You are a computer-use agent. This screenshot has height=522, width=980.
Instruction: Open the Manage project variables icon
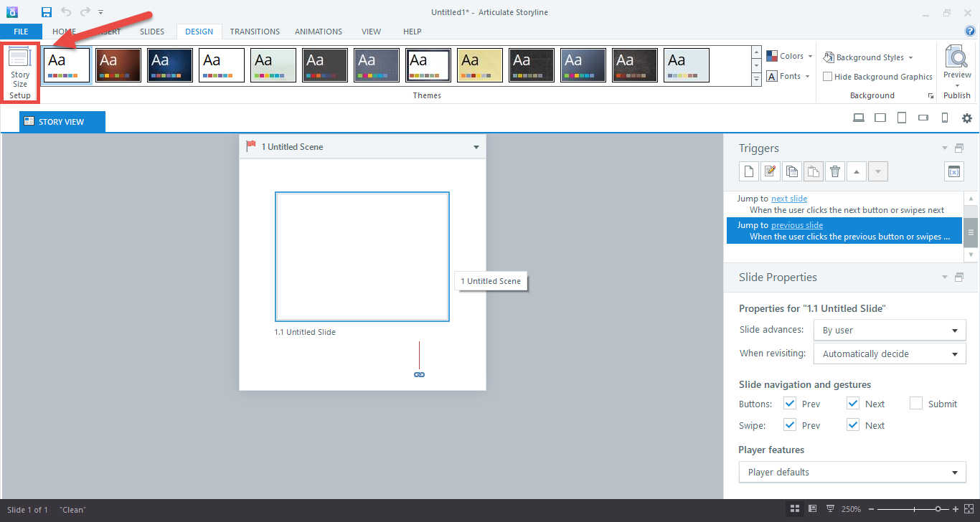953,171
